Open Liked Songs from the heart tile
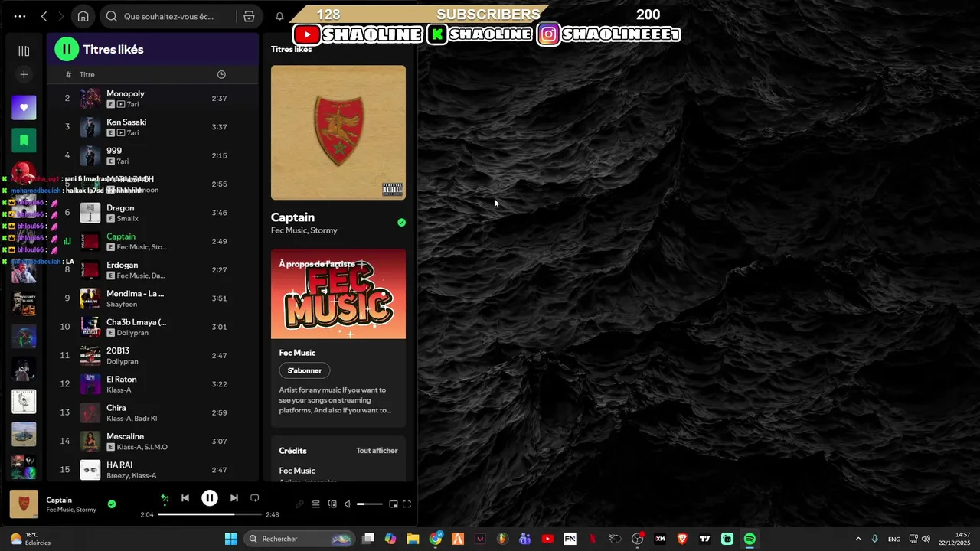Image resolution: width=980 pixels, height=551 pixels. pyautogui.click(x=24, y=108)
